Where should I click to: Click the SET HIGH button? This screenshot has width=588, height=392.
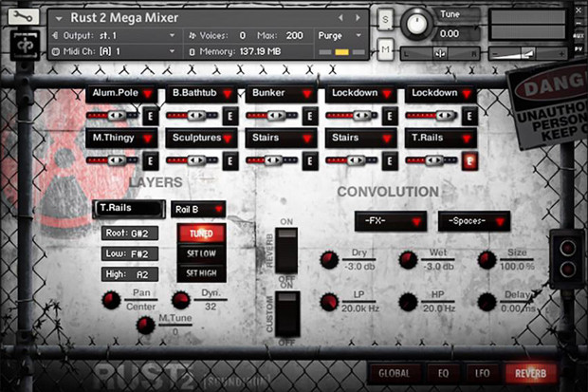click(x=201, y=273)
